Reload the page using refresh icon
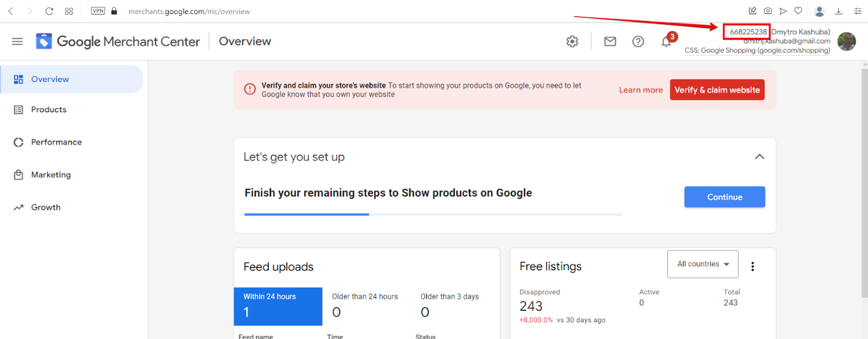The width and height of the screenshot is (868, 339). coord(49,11)
